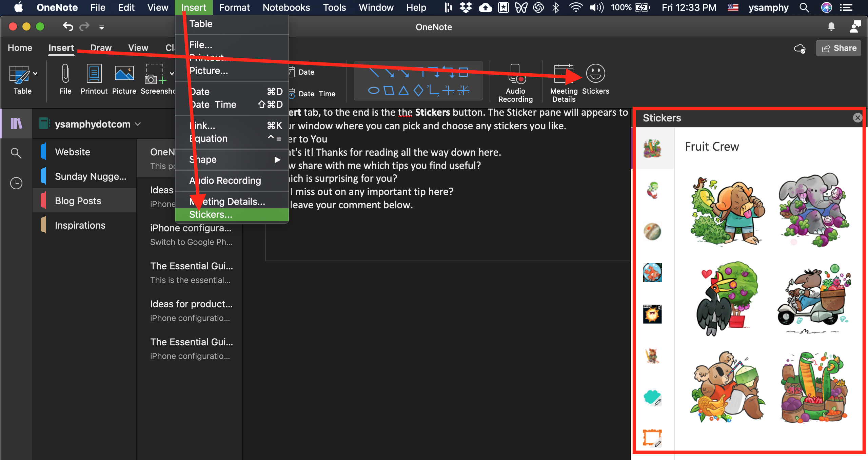
Task: Open the sync status cloud icon
Action: tap(800, 49)
